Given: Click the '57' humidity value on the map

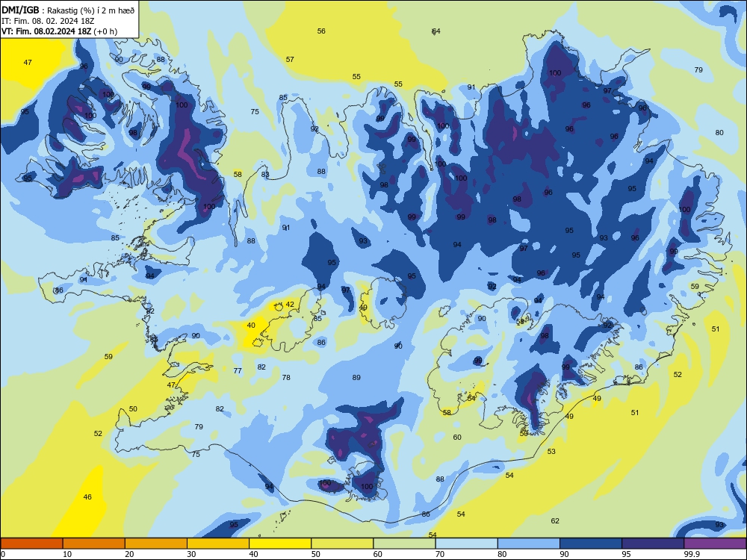Looking at the screenshot, I should point(290,60).
